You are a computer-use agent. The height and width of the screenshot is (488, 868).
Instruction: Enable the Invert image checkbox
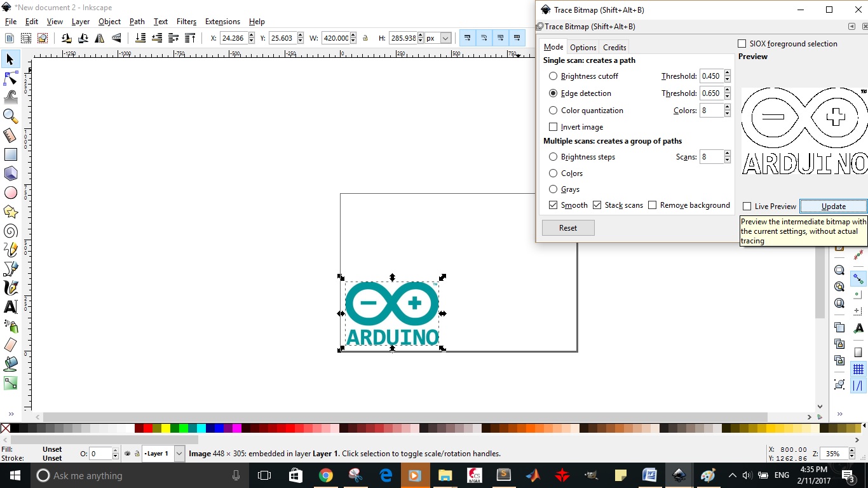(553, 127)
